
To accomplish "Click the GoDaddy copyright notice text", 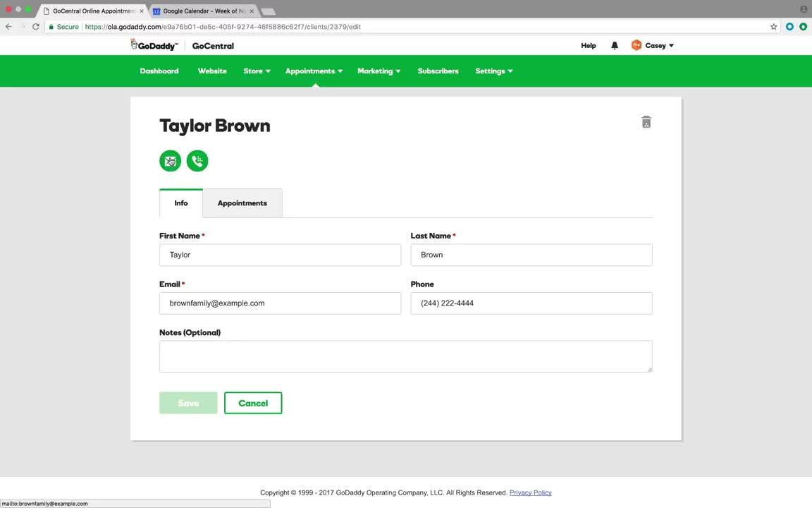I will pos(383,492).
